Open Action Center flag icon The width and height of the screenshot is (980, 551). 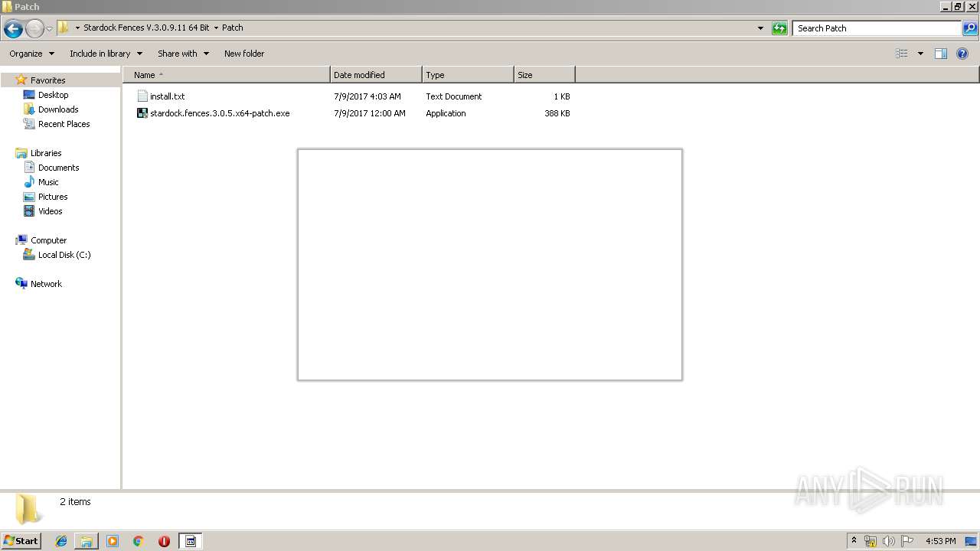[x=907, y=541]
